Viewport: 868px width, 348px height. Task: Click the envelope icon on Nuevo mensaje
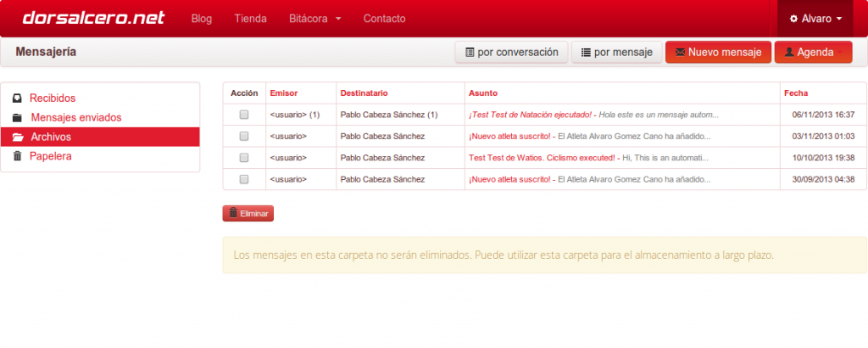[681, 53]
